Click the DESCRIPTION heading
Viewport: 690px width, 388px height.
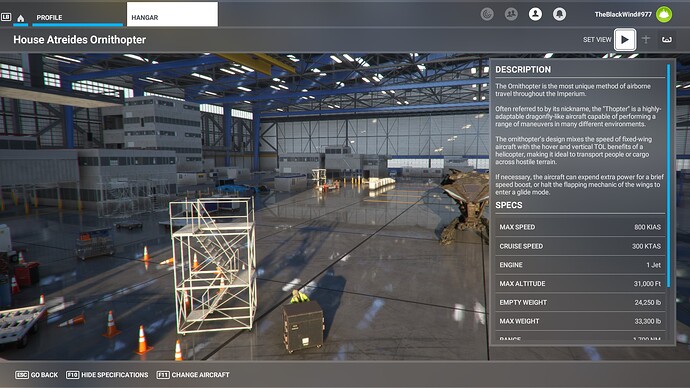pyautogui.click(x=523, y=70)
